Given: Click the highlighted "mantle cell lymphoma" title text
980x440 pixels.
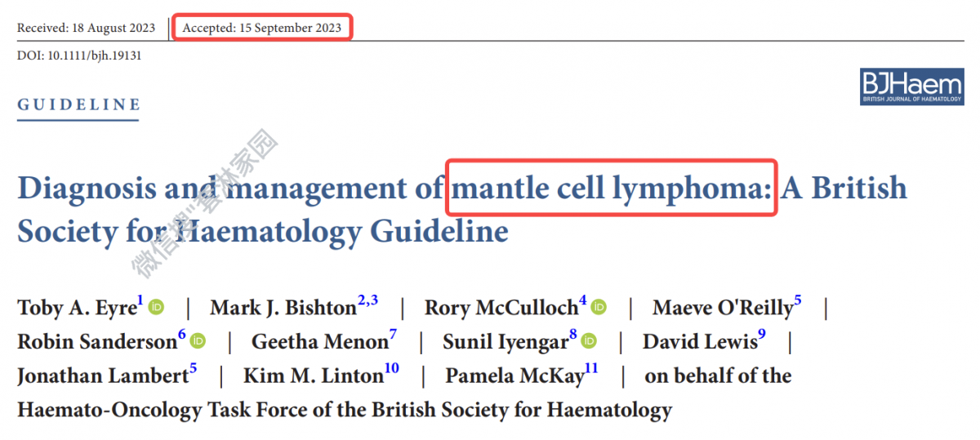Looking at the screenshot, I should tap(611, 189).
